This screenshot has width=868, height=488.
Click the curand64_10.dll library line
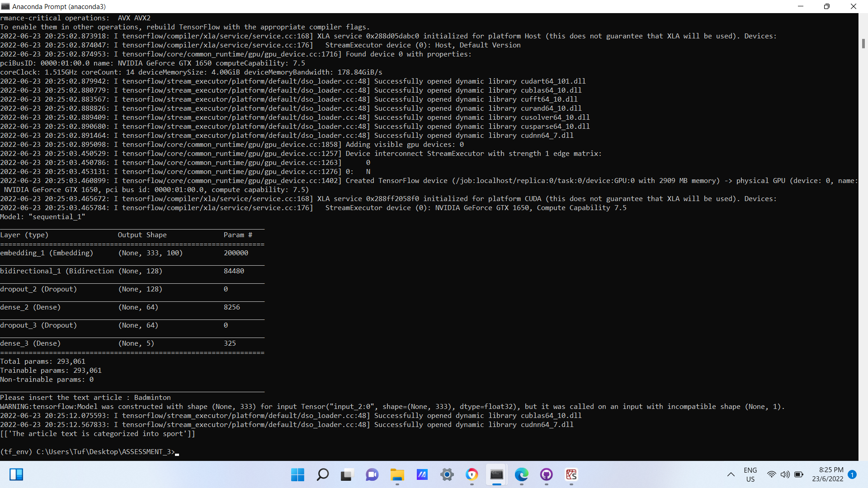(x=291, y=108)
